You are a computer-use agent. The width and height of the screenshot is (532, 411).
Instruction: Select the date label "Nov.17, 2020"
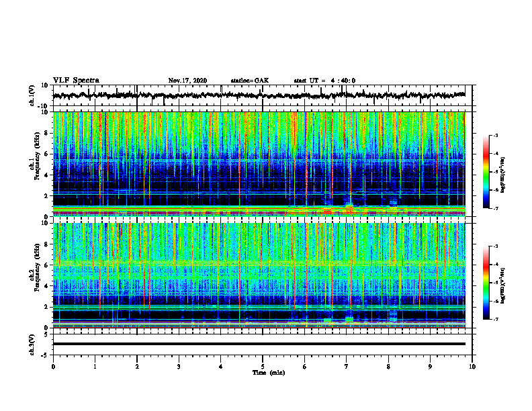[x=187, y=81]
